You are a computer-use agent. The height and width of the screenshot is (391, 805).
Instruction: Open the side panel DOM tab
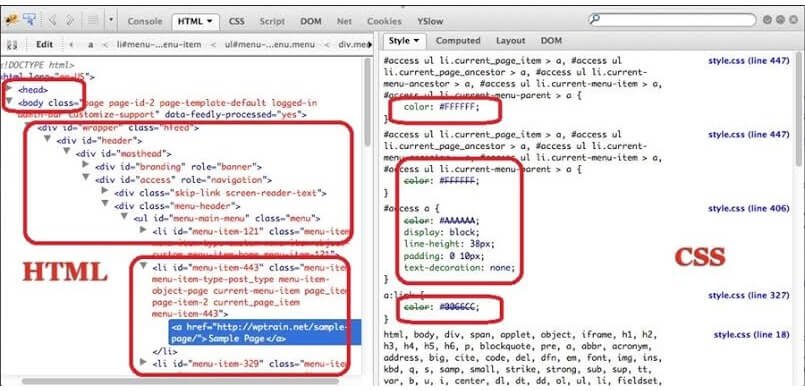coord(551,41)
